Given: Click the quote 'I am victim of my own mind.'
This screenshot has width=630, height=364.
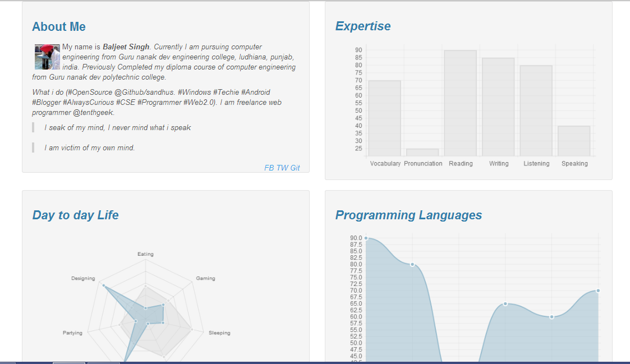Looking at the screenshot, I should coord(90,148).
